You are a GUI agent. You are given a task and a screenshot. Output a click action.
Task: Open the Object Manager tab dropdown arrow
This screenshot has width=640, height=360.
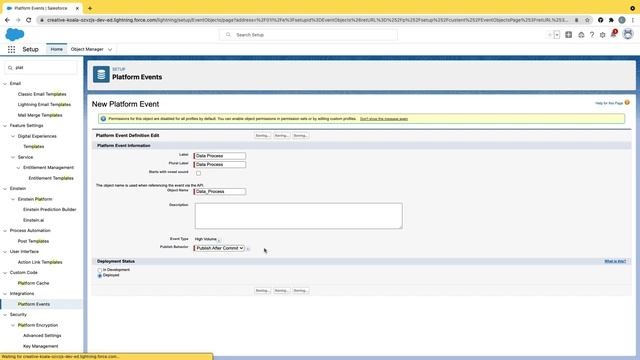(110, 49)
